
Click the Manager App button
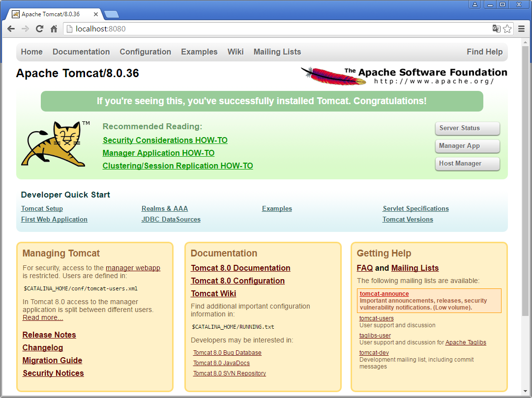pos(467,146)
